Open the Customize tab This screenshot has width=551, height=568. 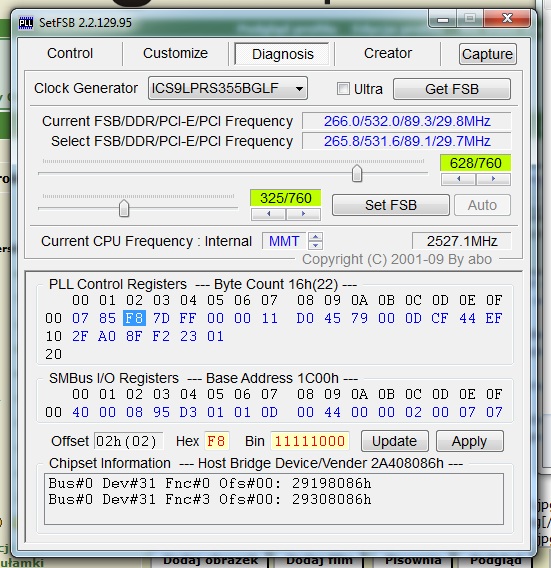click(x=175, y=53)
